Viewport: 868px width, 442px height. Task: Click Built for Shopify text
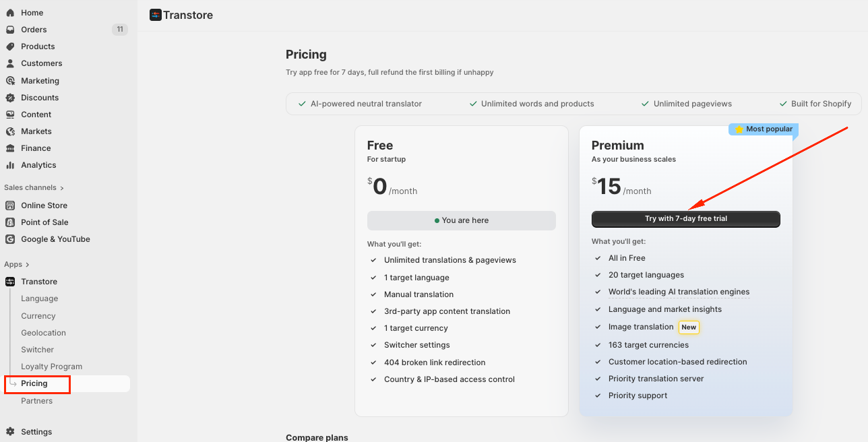click(x=821, y=104)
